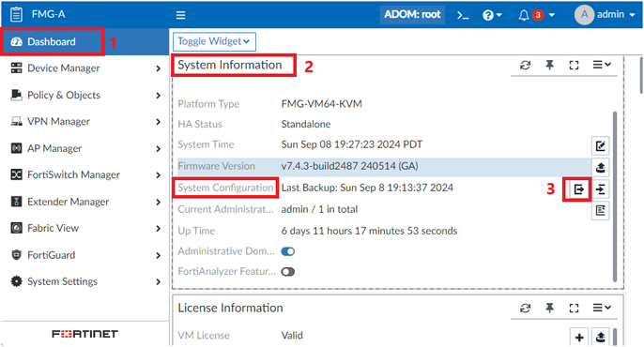This screenshot has width=644, height=347.
Task: Click the plus icon for VM License
Action: (x=579, y=338)
